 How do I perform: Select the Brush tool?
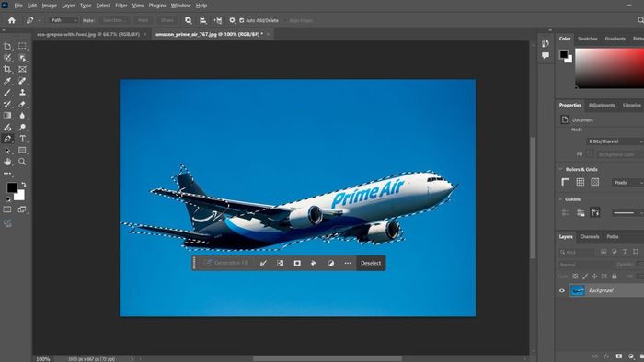7,93
